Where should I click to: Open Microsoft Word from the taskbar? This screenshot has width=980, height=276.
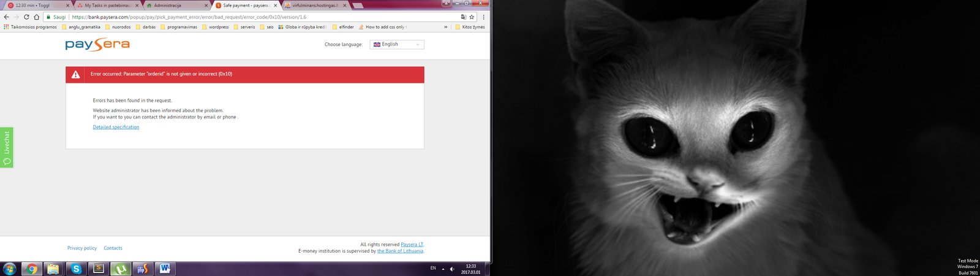[x=165, y=269]
